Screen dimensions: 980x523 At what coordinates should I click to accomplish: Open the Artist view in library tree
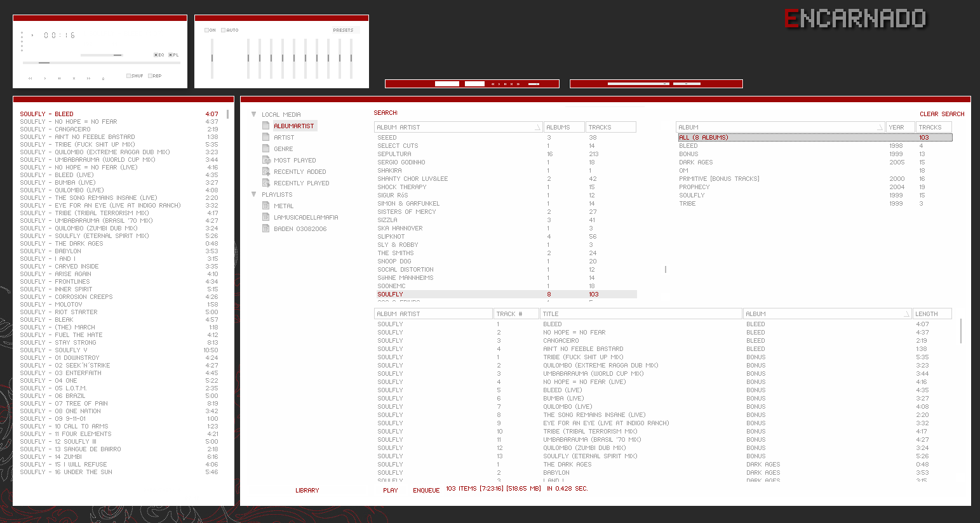pyautogui.click(x=284, y=137)
